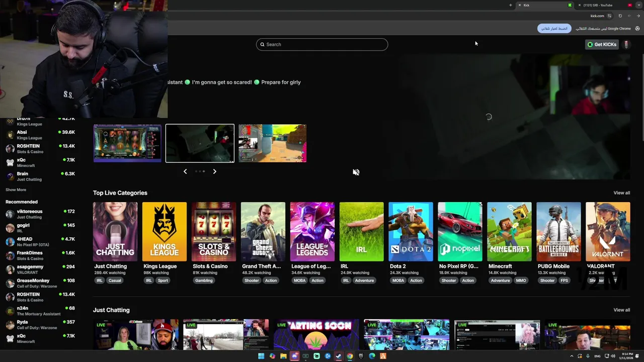Open the Dota 2 category title
Viewport: 644px width, 362px height.
(397, 266)
